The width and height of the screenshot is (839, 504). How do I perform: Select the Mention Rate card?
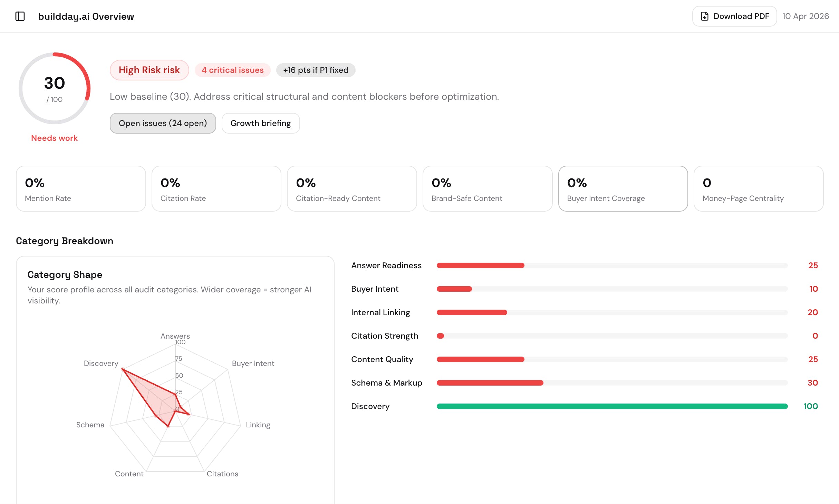81,189
